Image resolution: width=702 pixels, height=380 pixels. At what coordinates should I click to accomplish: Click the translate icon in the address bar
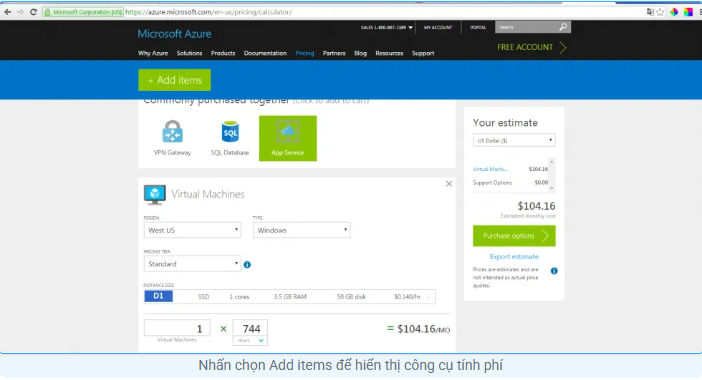[650, 12]
